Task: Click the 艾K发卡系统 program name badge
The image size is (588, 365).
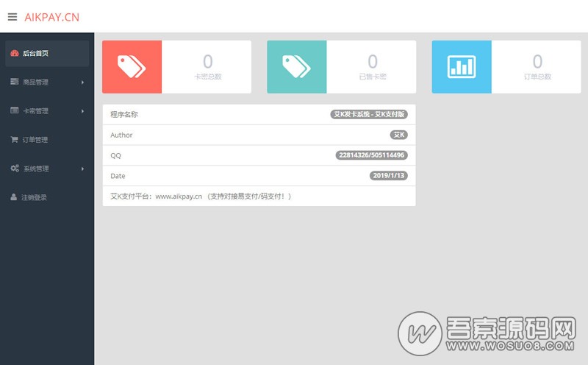Action: [369, 114]
